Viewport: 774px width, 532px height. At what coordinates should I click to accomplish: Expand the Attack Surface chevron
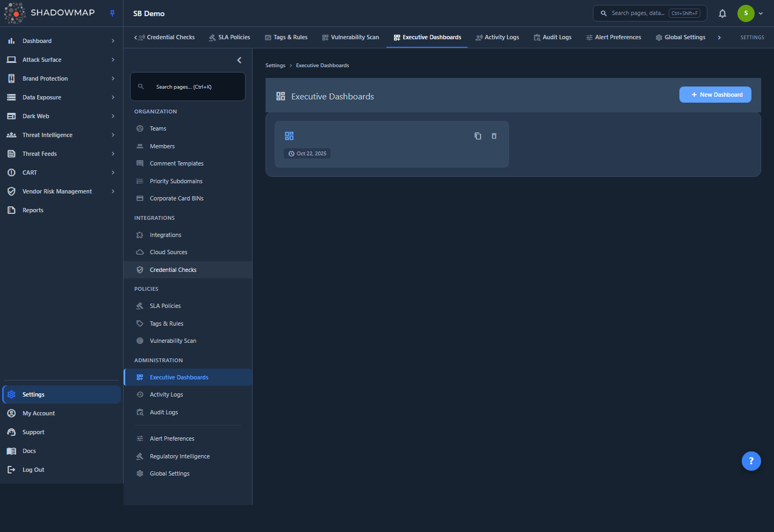[x=113, y=60]
